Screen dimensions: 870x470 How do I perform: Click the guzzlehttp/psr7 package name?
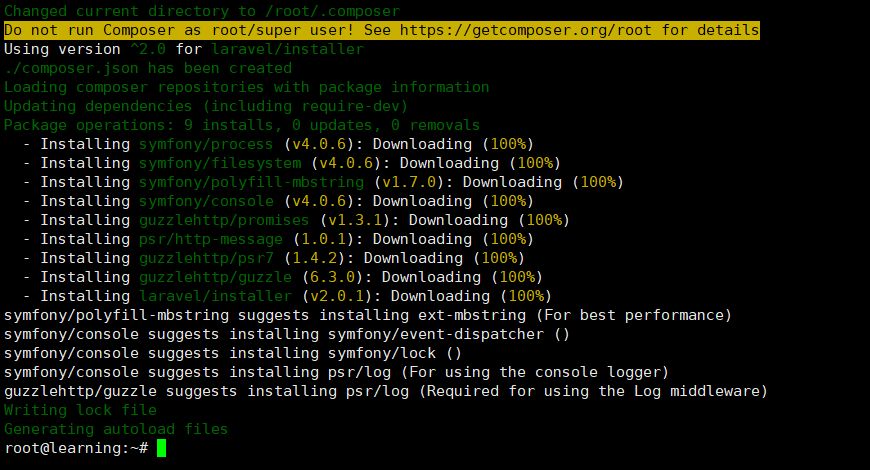coord(206,258)
